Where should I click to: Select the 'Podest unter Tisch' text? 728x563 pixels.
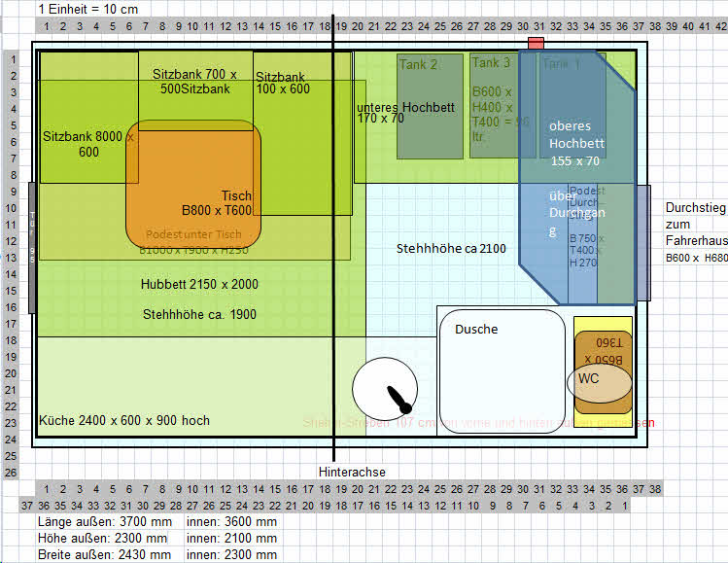tap(193, 234)
